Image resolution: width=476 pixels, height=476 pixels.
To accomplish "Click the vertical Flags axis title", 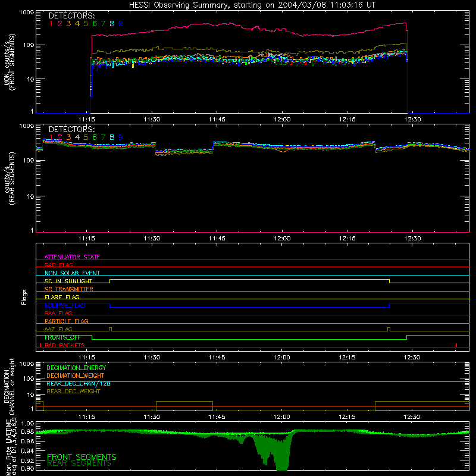I will [24, 297].
